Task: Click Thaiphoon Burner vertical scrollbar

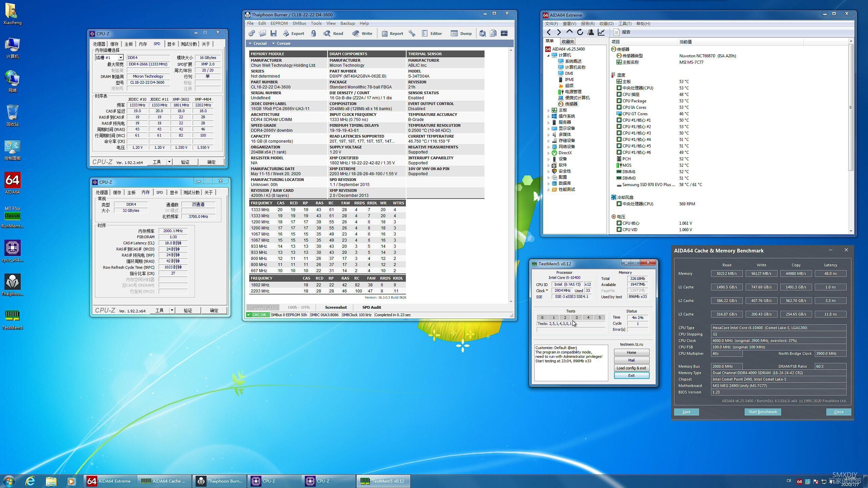Action: coord(511,176)
